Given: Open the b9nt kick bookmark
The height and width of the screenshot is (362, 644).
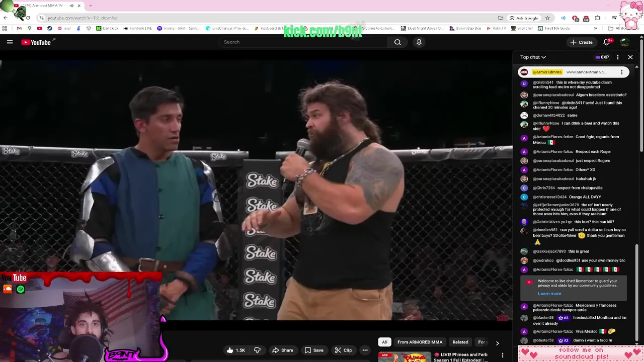Looking at the screenshot, I should (x=107, y=28).
